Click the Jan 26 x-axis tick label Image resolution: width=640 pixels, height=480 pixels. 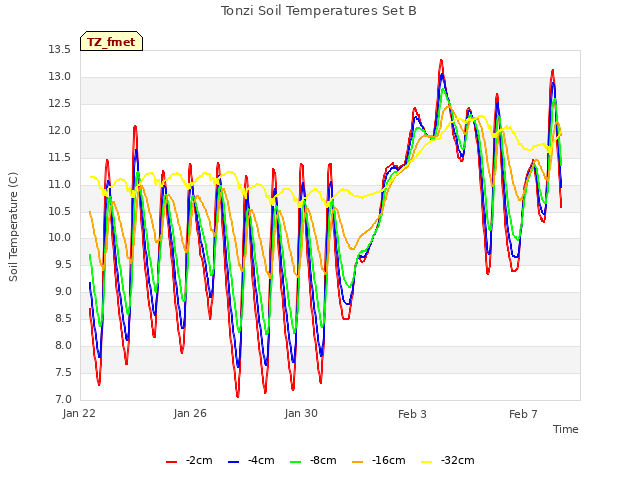click(x=190, y=413)
